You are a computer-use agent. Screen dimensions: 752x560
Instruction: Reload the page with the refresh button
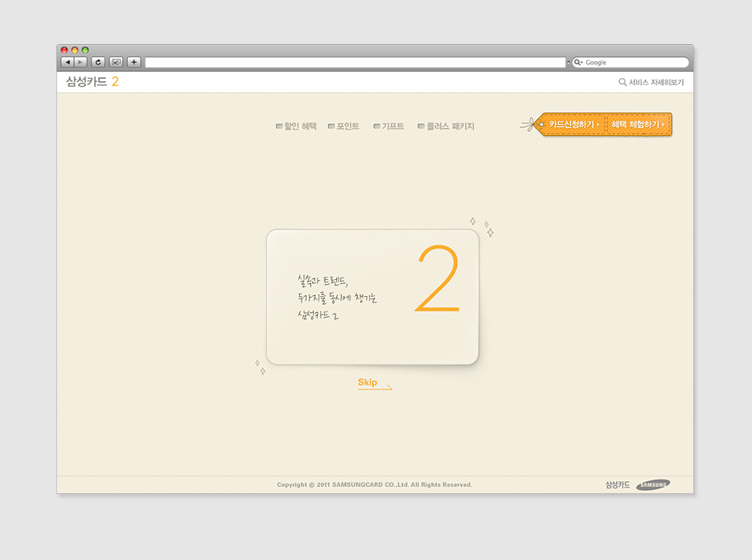tap(98, 62)
